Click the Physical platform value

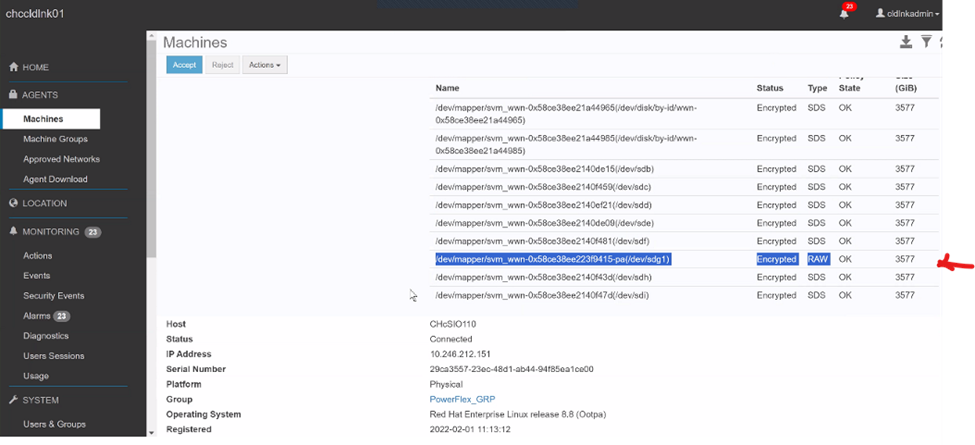pos(446,384)
